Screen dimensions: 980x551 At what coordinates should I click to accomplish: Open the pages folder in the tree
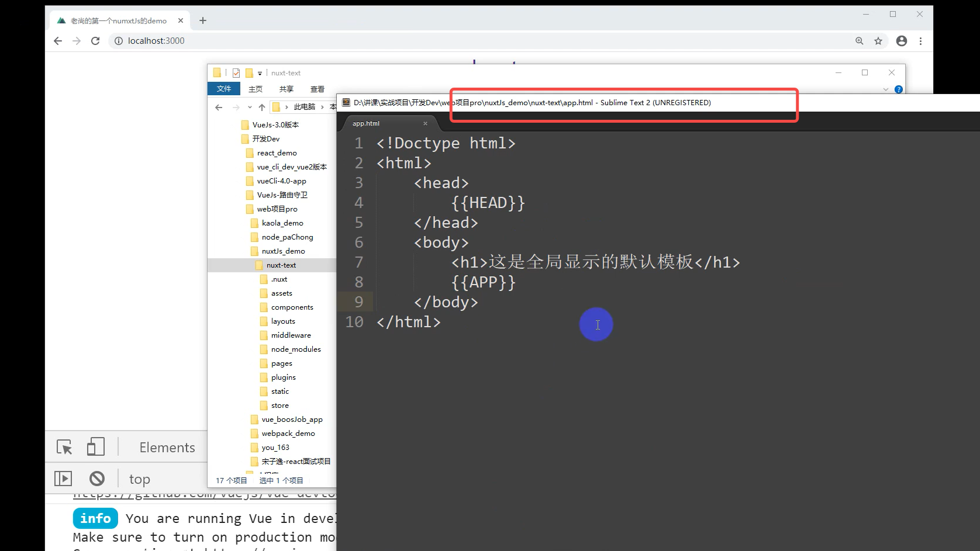[x=281, y=363]
